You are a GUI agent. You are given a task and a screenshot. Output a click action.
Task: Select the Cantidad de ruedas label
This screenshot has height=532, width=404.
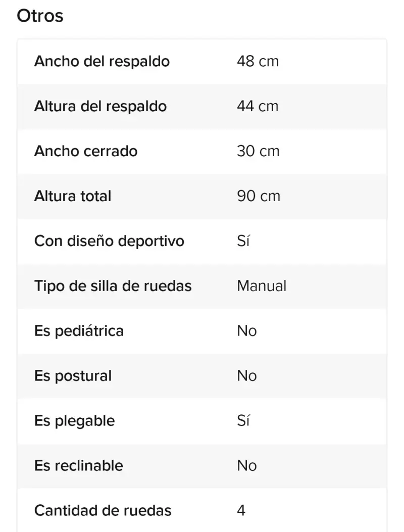pyautogui.click(x=103, y=511)
